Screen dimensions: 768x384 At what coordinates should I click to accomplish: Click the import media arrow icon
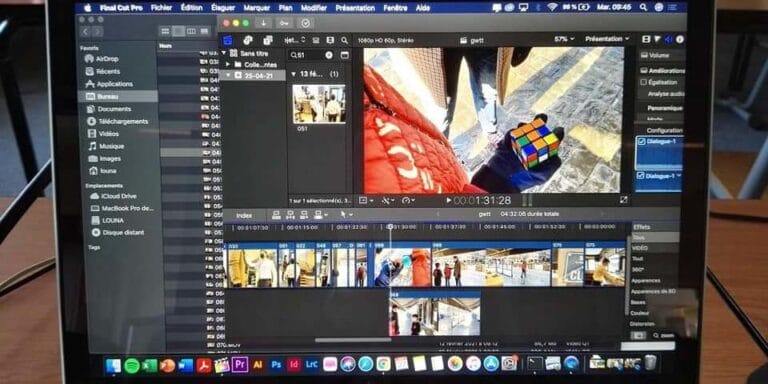pyautogui.click(x=264, y=23)
